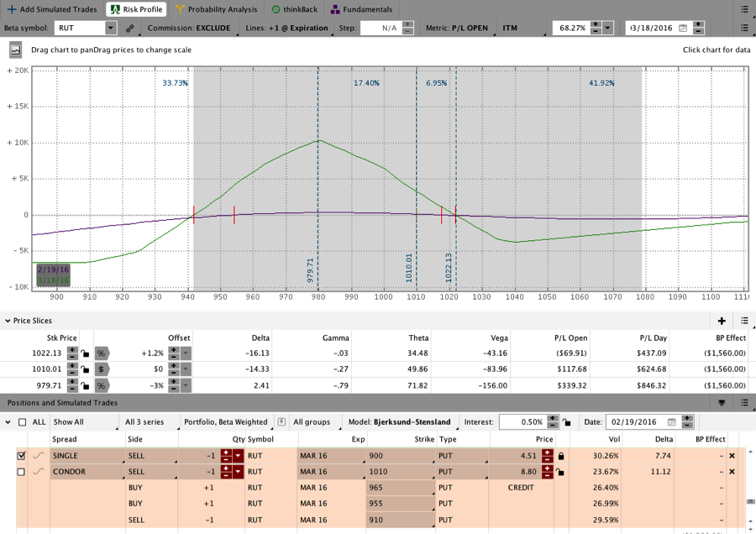This screenshot has width=756, height=534.
Task: Click the dollar offset icon for 1010.01 slice
Action: (x=101, y=369)
